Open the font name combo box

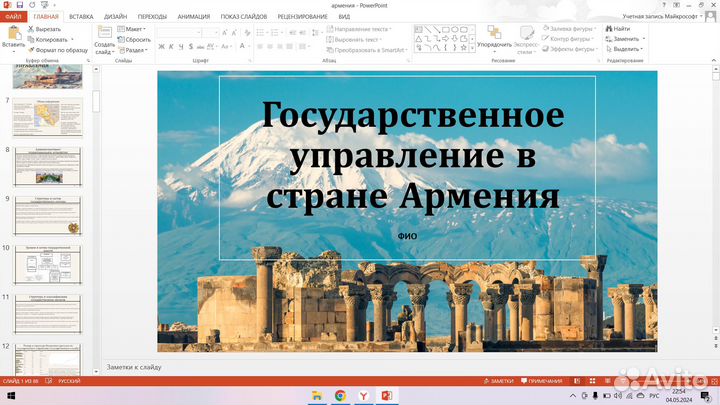tap(180, 33)
